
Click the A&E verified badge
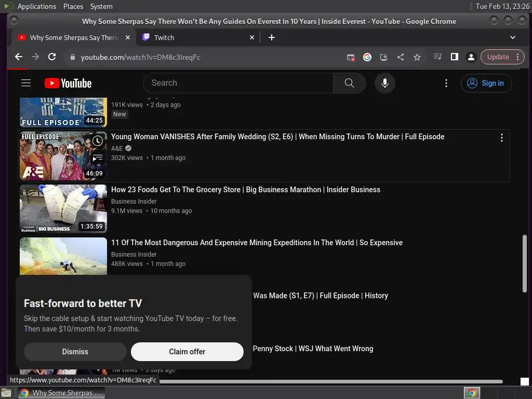(128, 148)
